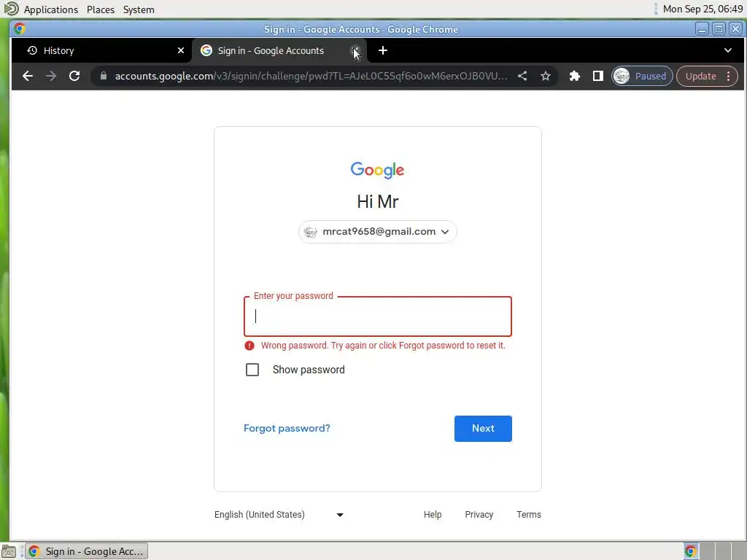Select Sign in - Google Acc taskbar item
This screenshot has height=560, width=747.
(87, 551)
